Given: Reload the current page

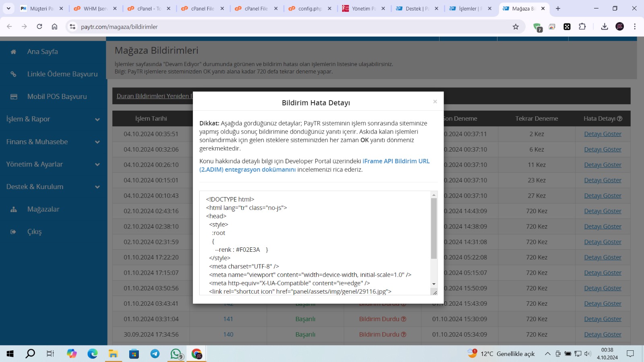Looking at the screenshot, I should [x=39, y=27].
